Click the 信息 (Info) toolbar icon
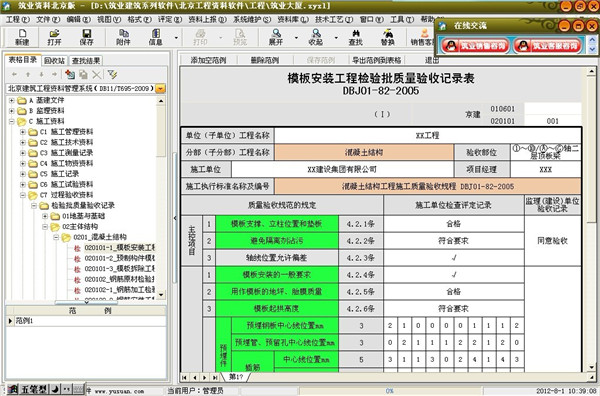This screenshot has height=396, width=600. click(x=155, y=37)
